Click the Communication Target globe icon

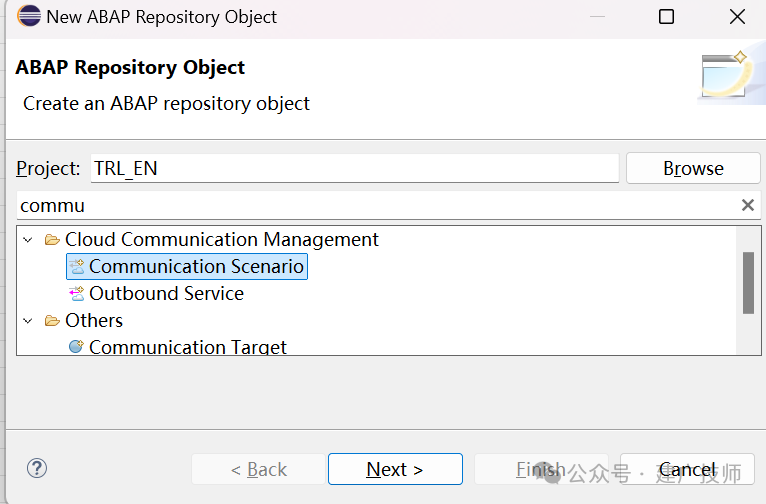pos(76,347)
